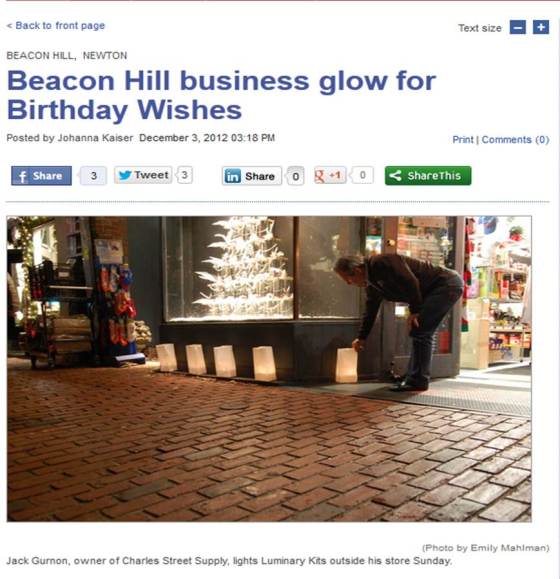Click the Tweet count bubble
The width and height of the screenshot is (560, 579).
pyautogui.click(x=185, y=175)
